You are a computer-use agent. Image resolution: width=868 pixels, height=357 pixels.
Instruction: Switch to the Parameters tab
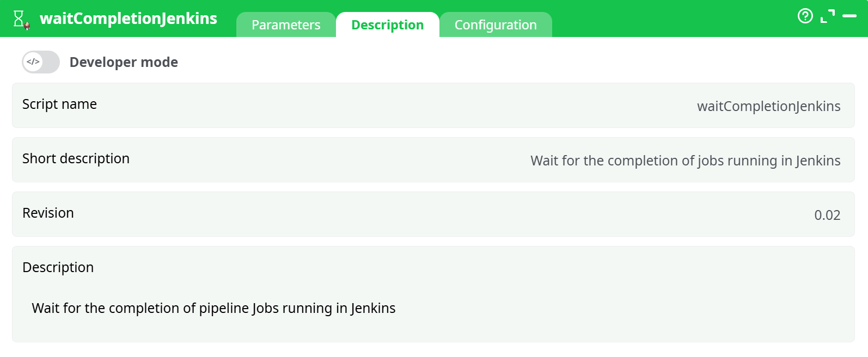pyautogui.click(x=285, y=24)
